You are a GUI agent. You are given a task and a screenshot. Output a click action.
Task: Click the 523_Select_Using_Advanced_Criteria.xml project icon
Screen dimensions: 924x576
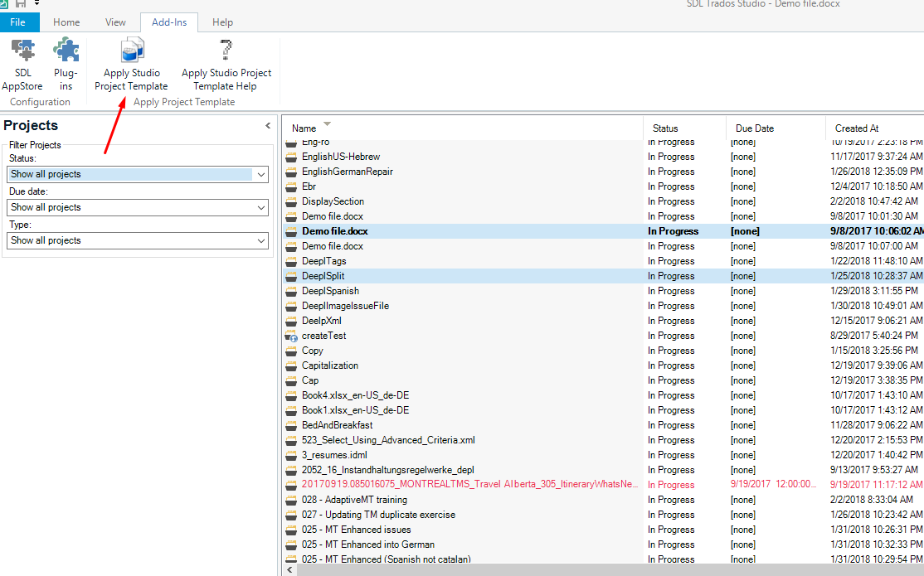[291, 441]
